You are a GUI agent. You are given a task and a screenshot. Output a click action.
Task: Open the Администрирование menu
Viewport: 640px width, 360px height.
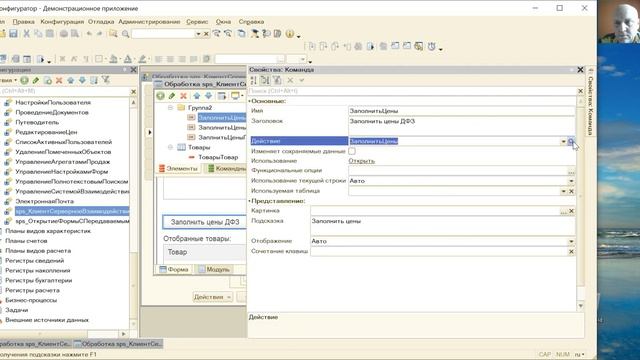[149, 22]
